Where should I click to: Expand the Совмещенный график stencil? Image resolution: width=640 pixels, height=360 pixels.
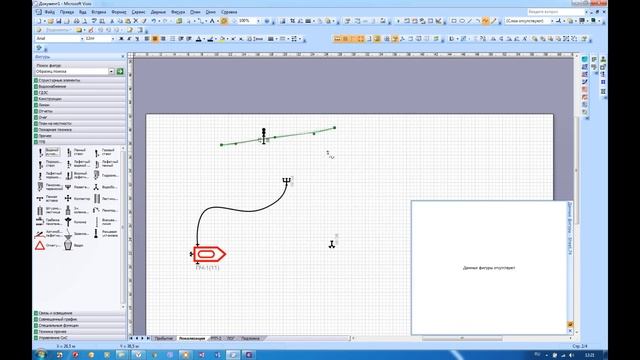point(80,320)
